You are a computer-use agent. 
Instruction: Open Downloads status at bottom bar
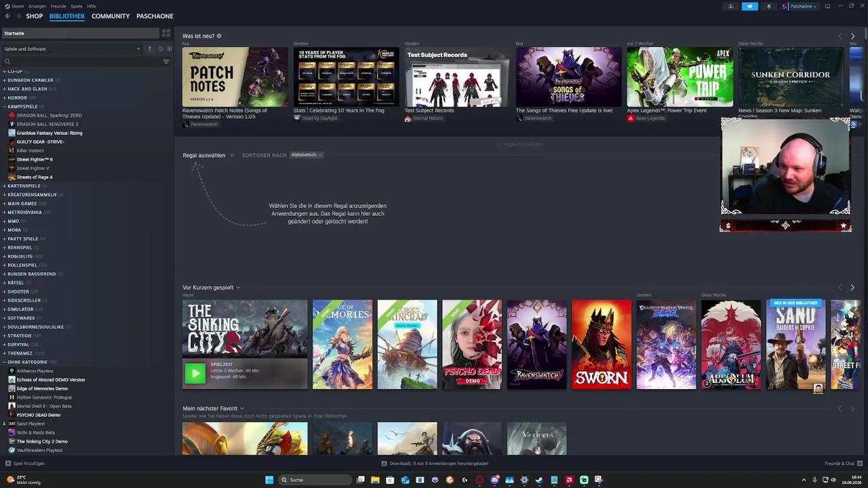pos(435,464)
